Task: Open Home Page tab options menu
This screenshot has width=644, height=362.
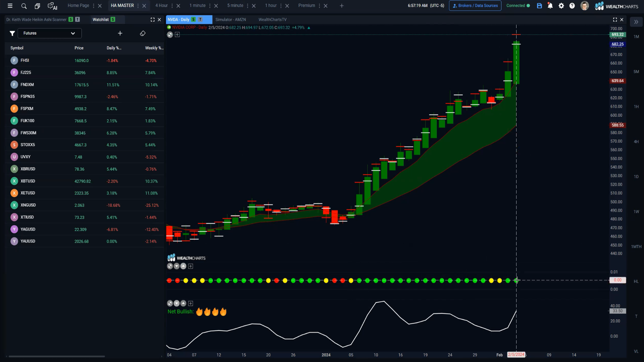Action: point(94,6)
